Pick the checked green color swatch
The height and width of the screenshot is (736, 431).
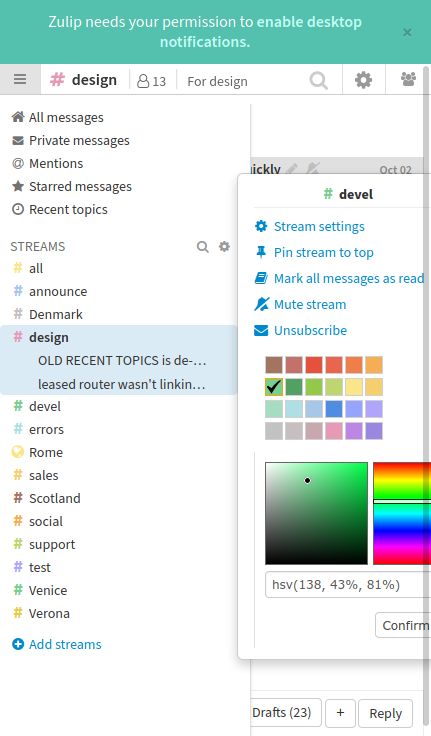click(274, 387)
